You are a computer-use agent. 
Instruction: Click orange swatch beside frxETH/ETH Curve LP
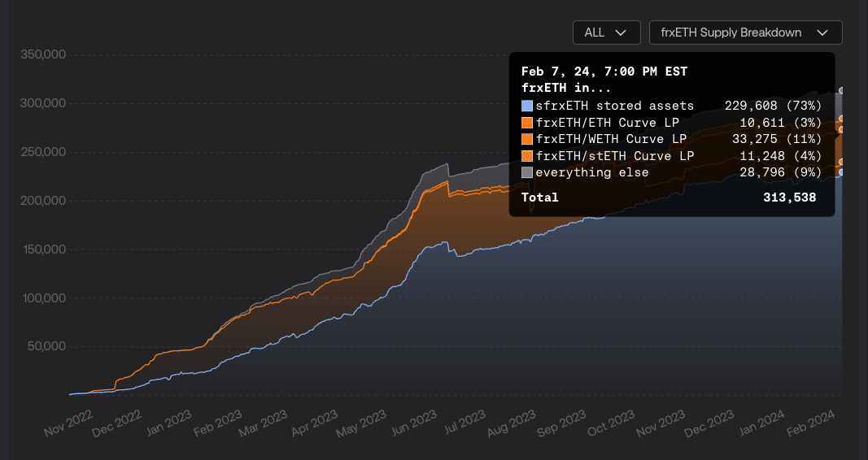point(527,123)
